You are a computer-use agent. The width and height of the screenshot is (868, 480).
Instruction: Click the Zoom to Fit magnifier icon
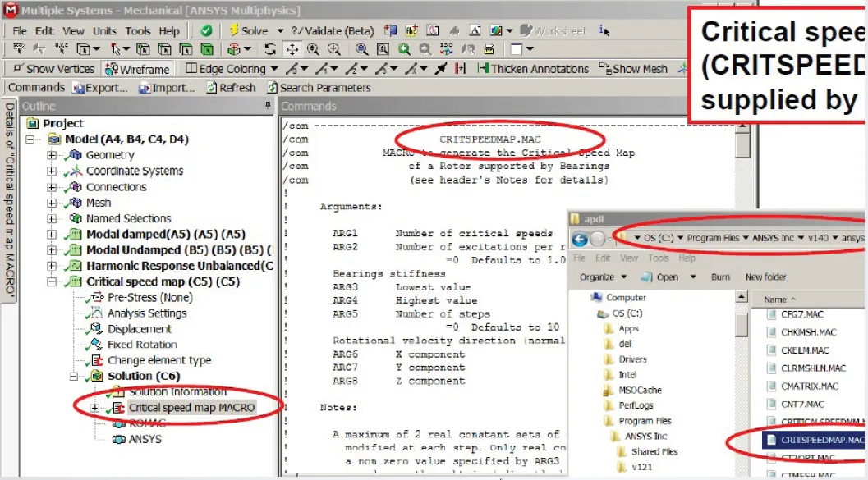click(361, 49)
